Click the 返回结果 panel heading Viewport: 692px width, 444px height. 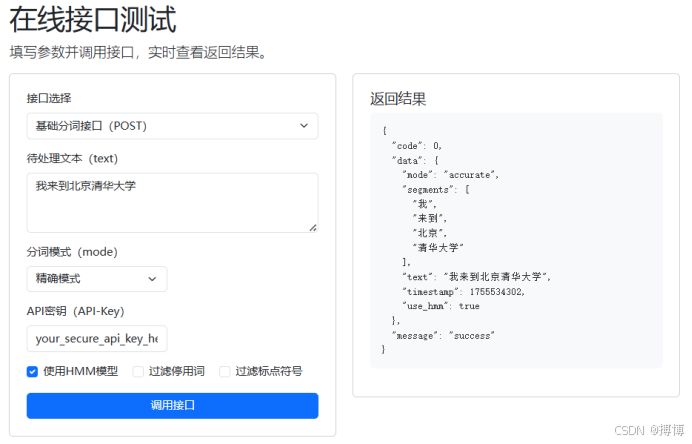coord(398,99)
